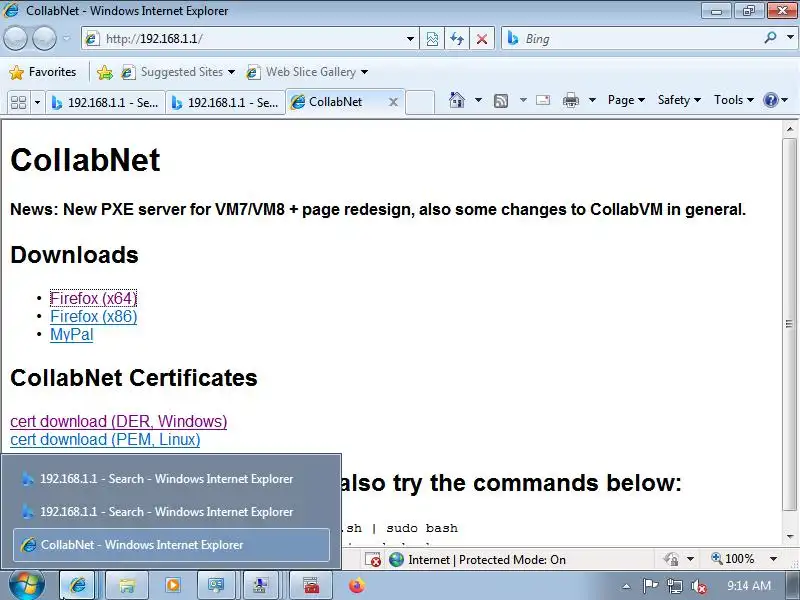Click the Back navigation button
This screenshot has height=600, width=800.
point(15,38)
